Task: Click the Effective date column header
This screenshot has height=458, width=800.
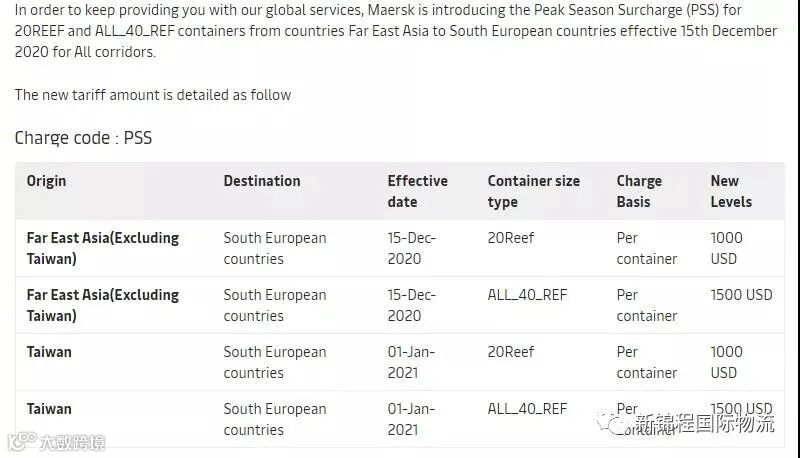Action: (417, 191)
